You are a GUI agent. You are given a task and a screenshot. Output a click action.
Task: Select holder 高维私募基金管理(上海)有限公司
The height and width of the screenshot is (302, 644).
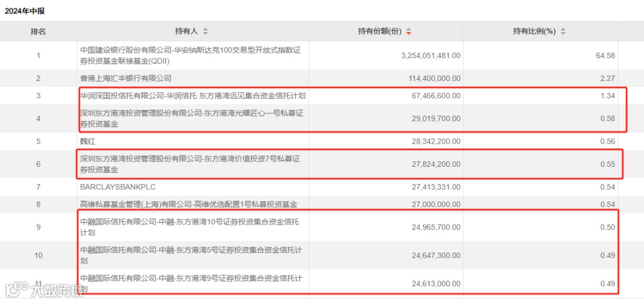pos(188,204)
